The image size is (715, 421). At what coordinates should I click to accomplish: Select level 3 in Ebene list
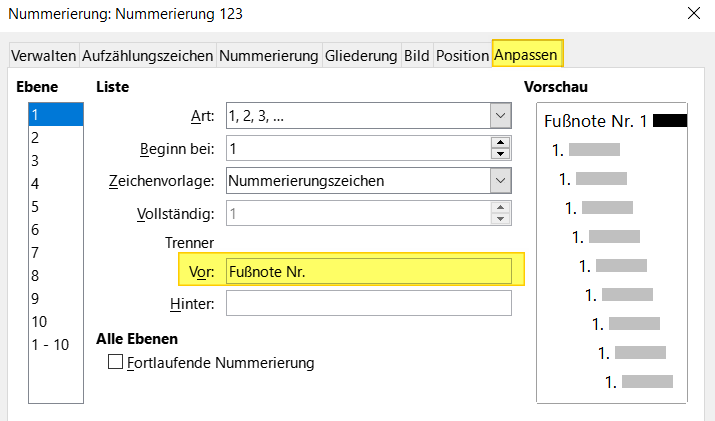pyautogui.click(x=56, y=161)
